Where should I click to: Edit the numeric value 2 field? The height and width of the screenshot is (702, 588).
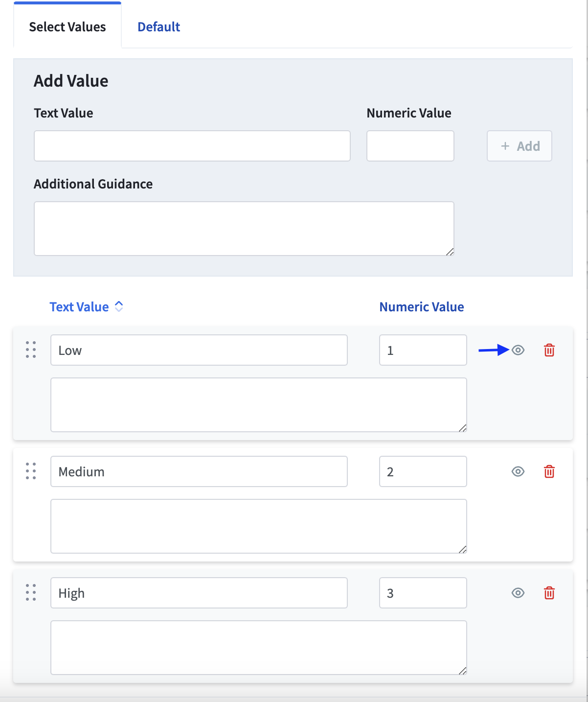(x=423, y=471)
